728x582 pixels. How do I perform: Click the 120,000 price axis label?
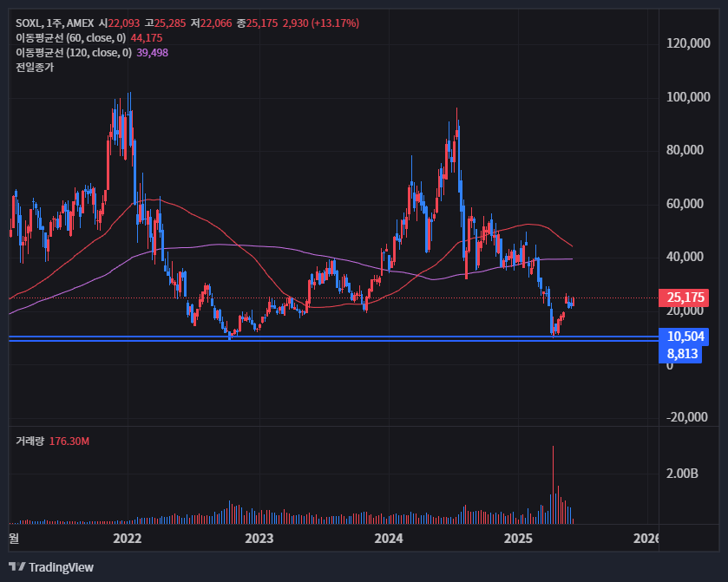(688, 43)
